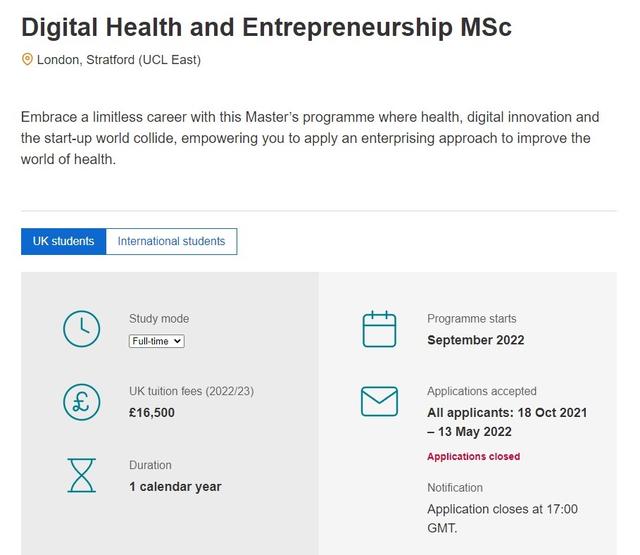This screenshot has width=640, height=555.
Task: Click the All applicants date range text
Action: (x=507, y=422)
